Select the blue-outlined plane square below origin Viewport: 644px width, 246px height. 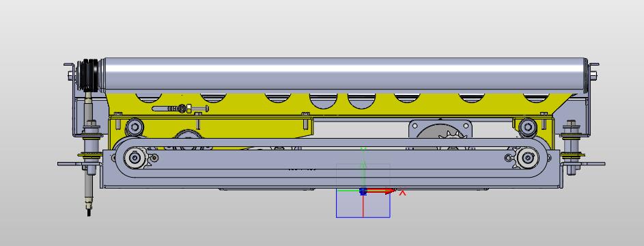point(363,203)
